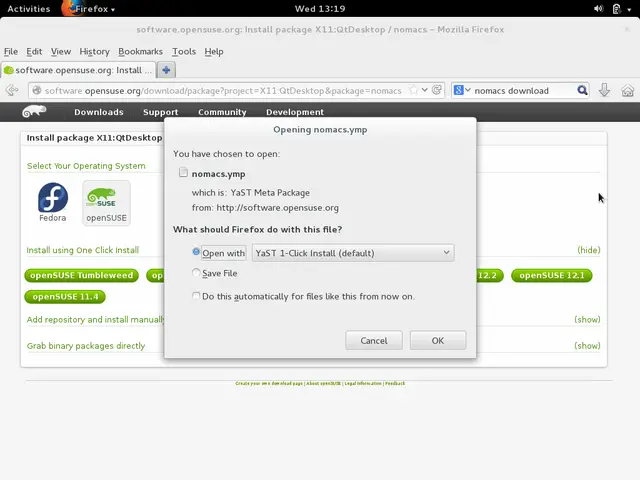Open the History menu
Image resolution: width=640 pixels, height=480 pixels.
point(94,51)
